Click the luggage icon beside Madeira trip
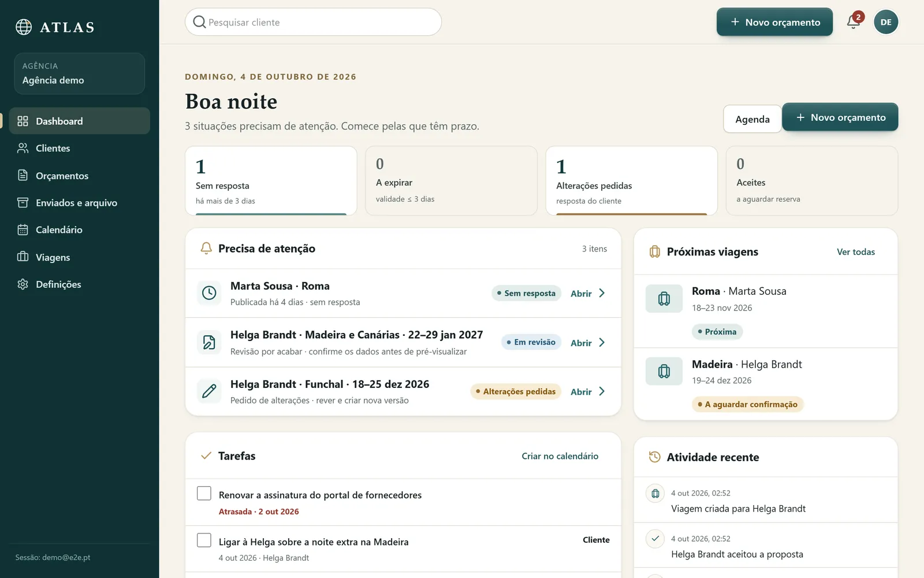The width and height of the screenshot is (924, 578). [664, 371]
